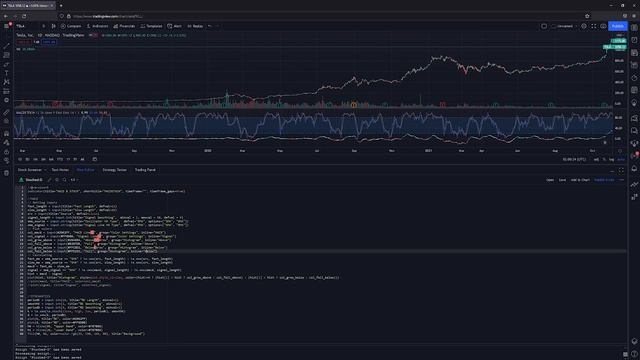Screen dimensions: 640x360
Task: Open chart settings gear
Action: pos(584,26)
